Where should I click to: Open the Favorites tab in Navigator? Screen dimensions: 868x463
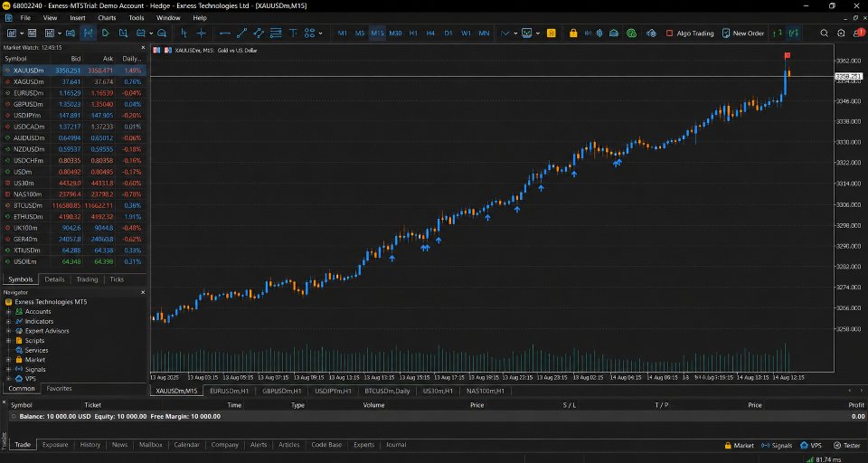point(60,389)
